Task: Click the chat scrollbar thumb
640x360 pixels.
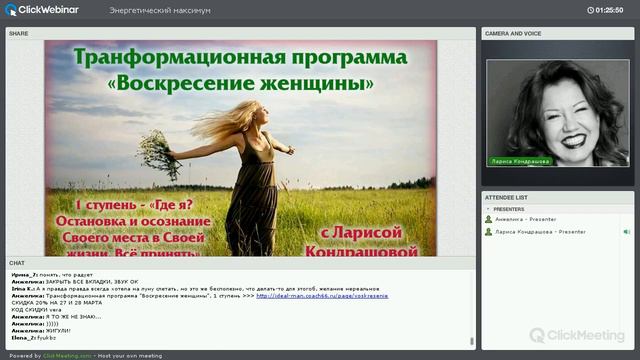Action: 472,341
